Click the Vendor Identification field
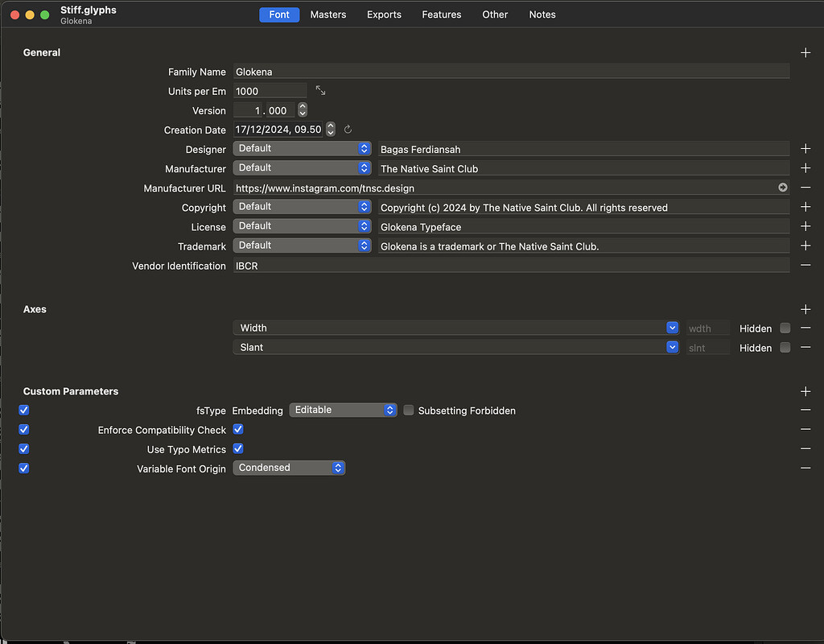The height and width of the screenshot is (644, 824). point(511,266)
